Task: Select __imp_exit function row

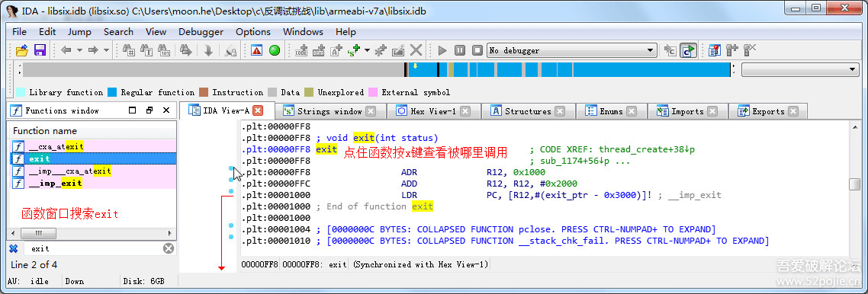Action: [x=92, y=183]
